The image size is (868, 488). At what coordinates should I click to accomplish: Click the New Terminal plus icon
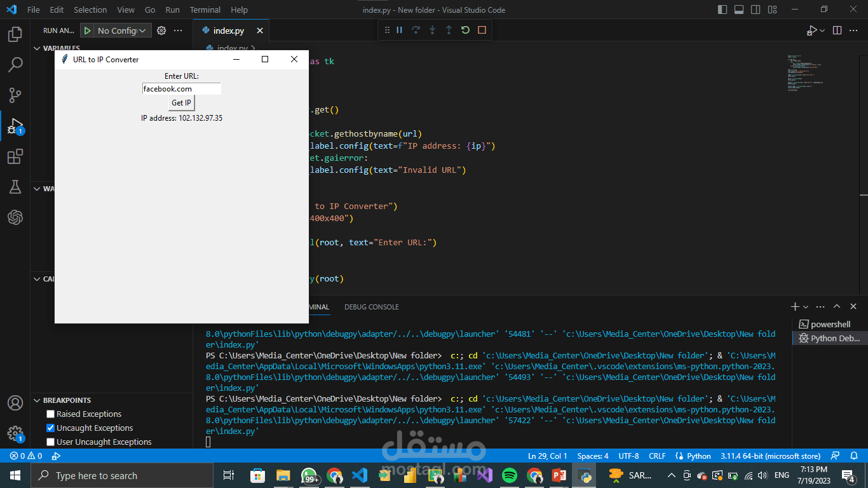pos(795,306)
